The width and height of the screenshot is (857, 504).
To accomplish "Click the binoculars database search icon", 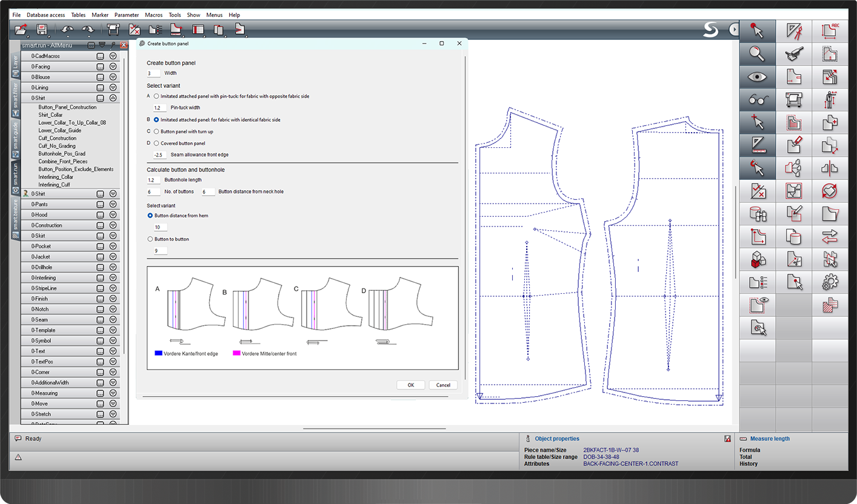I will [x=758, y=214].
